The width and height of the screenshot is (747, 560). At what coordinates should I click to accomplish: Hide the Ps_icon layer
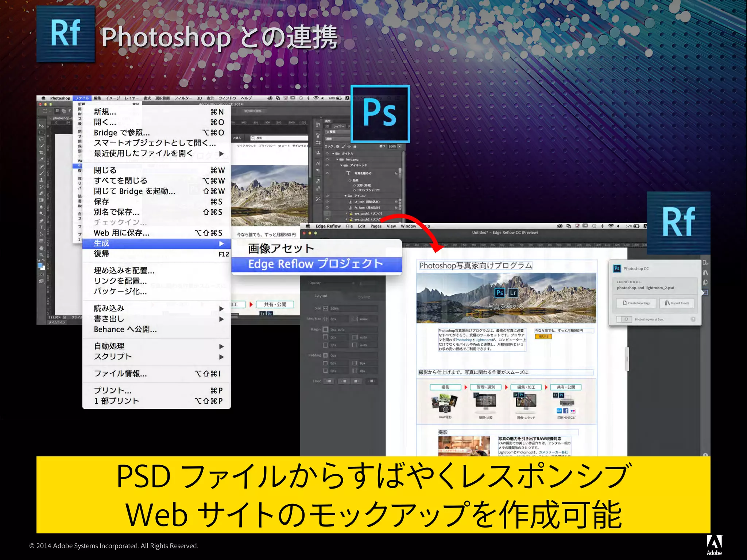click(327, 207)
